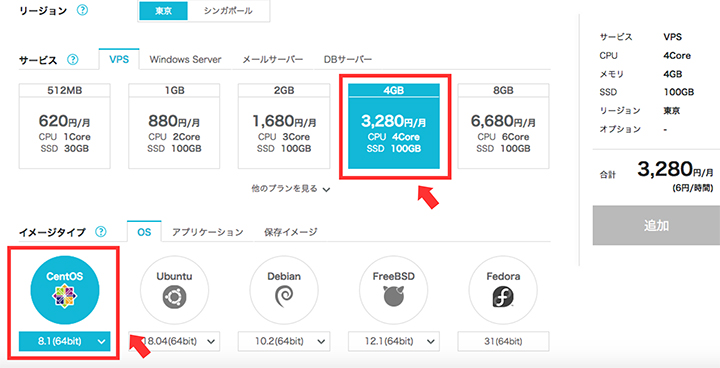Click the 4Core CPU value in summary

point(677,56)
